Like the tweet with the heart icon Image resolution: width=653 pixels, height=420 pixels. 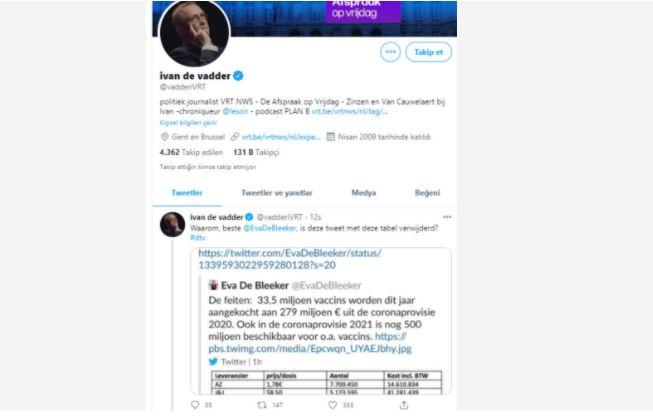(x=332, y=405)
